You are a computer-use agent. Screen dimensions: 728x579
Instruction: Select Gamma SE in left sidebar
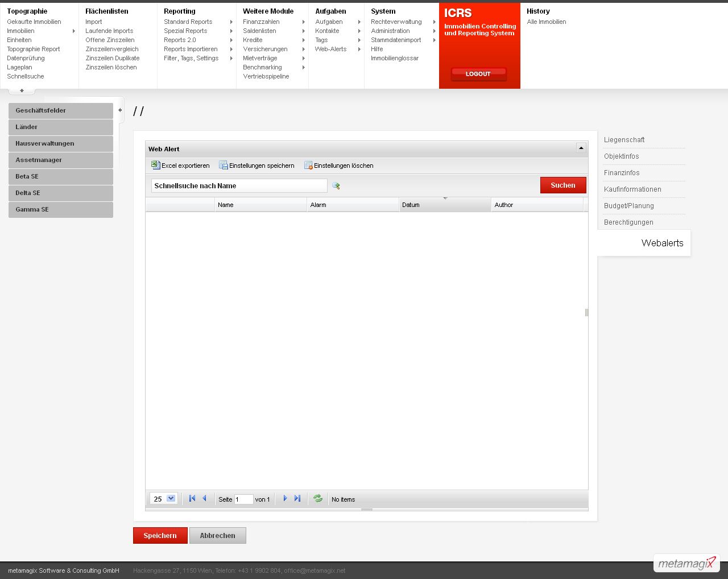61,209
